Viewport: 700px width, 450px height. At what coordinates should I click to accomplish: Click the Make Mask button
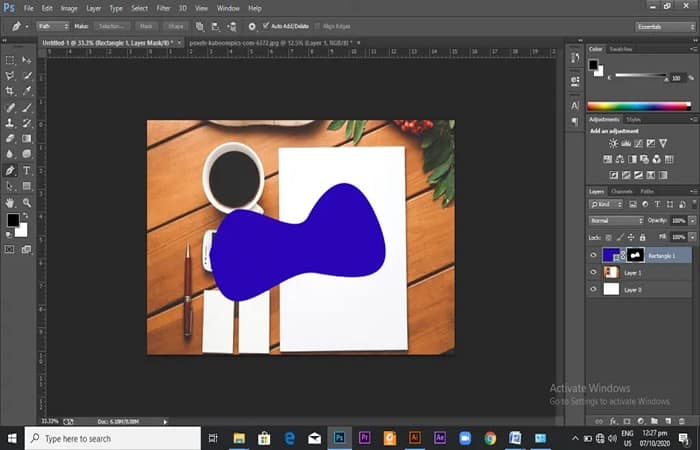(x=146, y=26)
